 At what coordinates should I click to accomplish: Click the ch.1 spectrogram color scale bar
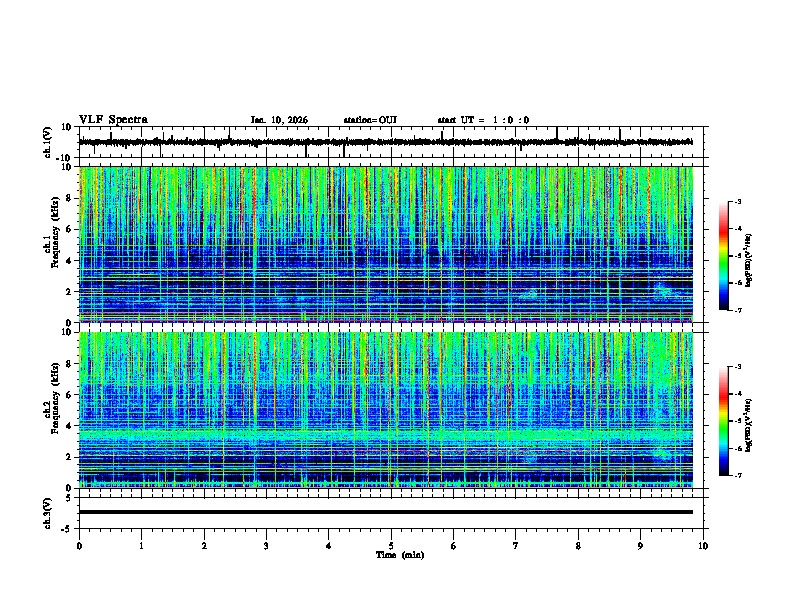(723, 256)
